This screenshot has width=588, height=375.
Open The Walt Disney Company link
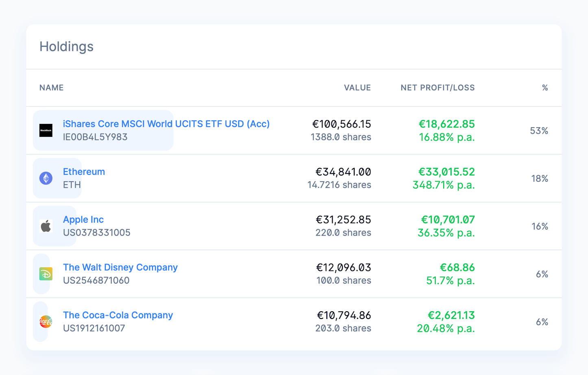(x=120, y=267)
